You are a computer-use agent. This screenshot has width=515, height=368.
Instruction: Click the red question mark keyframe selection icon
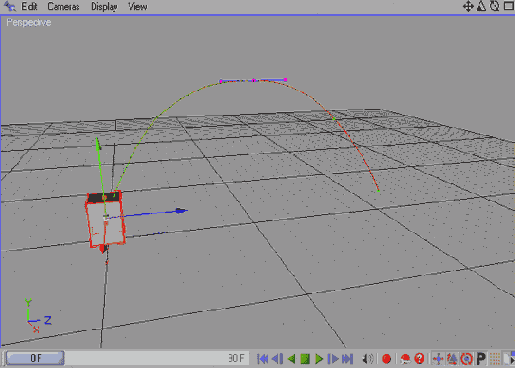[x=419, y=359]
